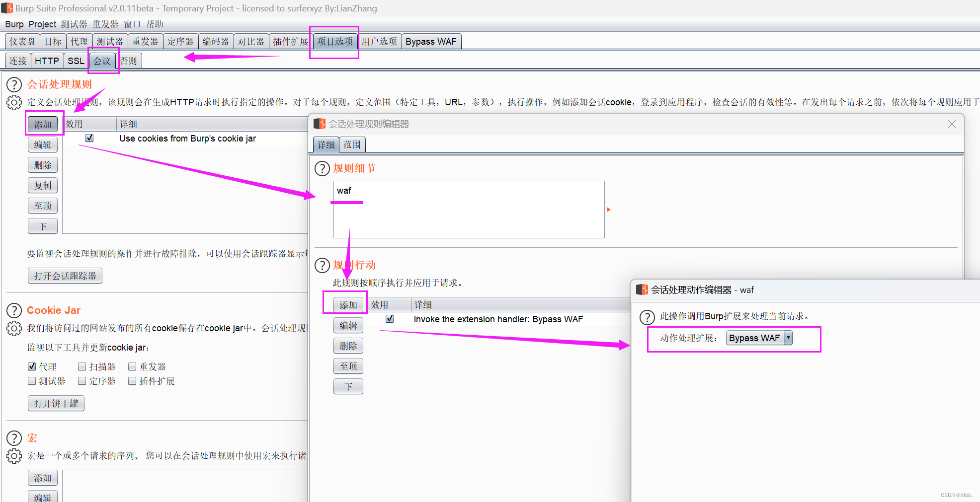Viewport: 980px width, 502px height.
Task: Click 复制 for session handling rules
Action: pyautogui.click(x=43, y=185)
